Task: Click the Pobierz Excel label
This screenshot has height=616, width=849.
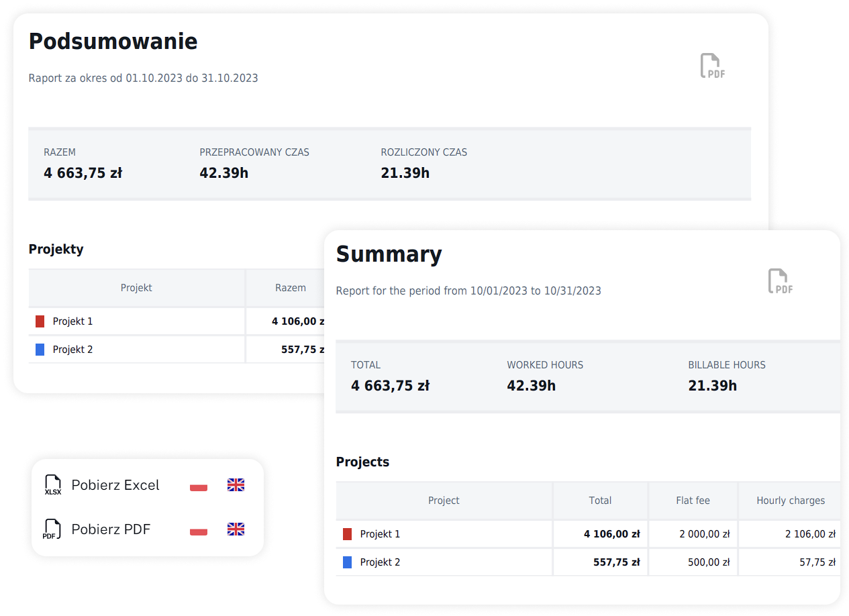Action: [x=115, y=485]
